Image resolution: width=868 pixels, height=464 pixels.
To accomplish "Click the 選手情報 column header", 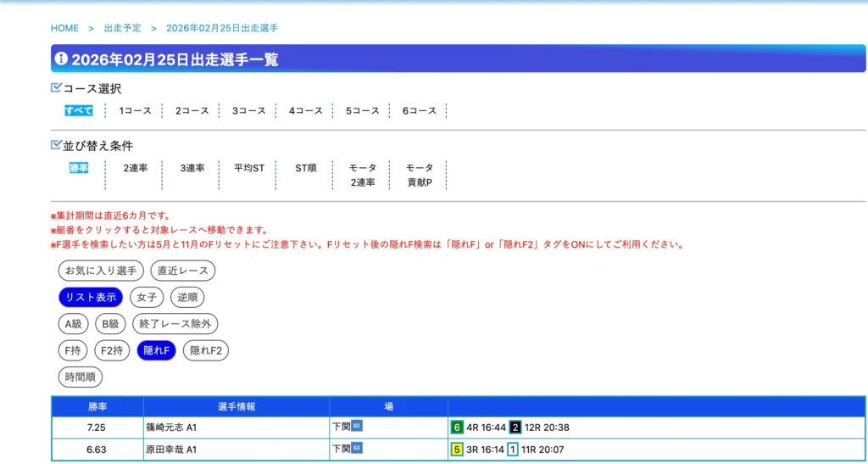I will 236,406.
